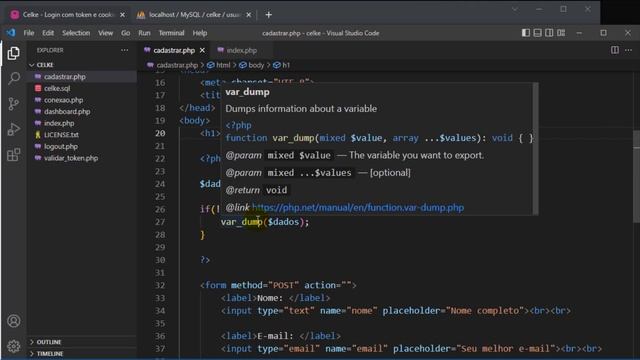Open the Search view in activity bar
This screenshot has height=360, width=640.
13,78
